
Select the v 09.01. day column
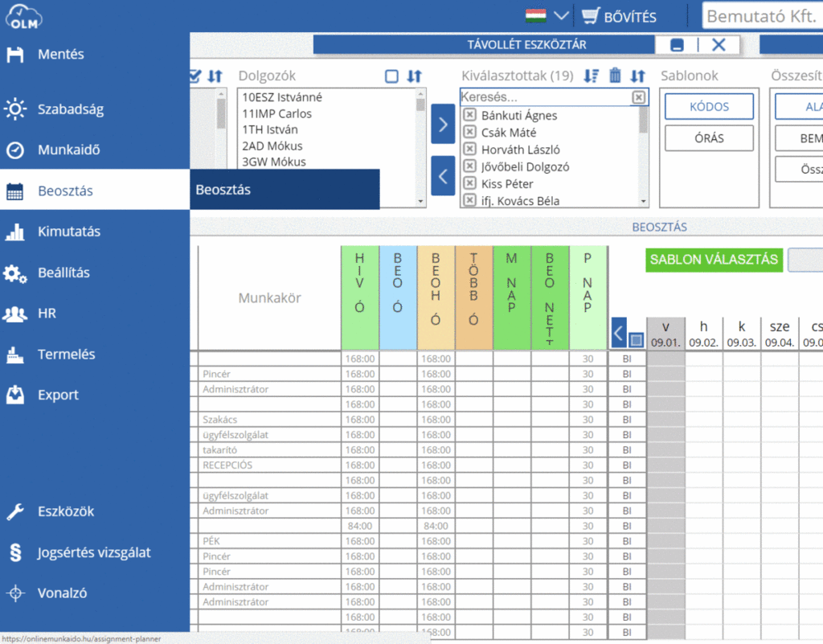[665, 334]
